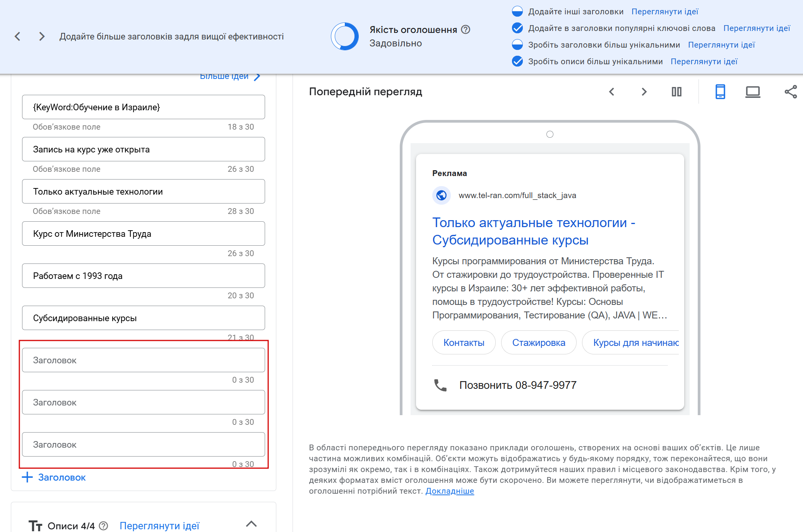Click counter text 18 з 30
The width and height of the screenshot is (803, 532).
click(x=241, y=127)
